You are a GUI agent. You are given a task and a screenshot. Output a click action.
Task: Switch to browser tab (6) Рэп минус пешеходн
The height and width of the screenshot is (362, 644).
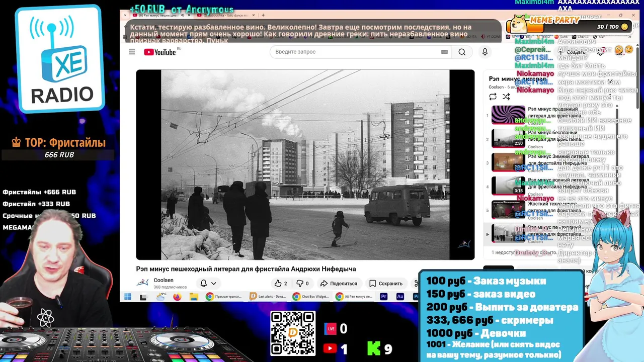point(162,16)
